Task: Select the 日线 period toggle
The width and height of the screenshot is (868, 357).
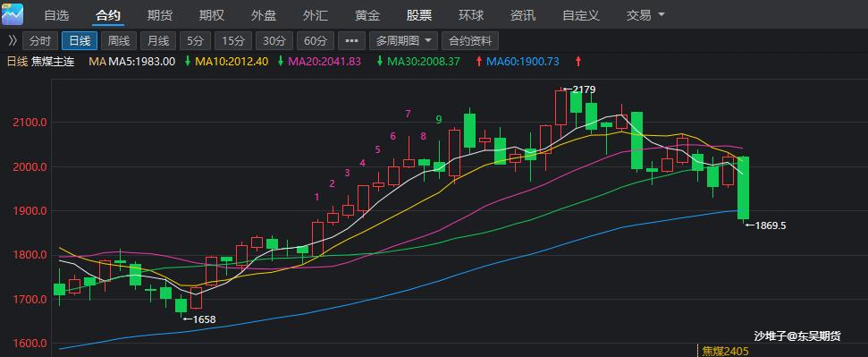Action: 80,40
